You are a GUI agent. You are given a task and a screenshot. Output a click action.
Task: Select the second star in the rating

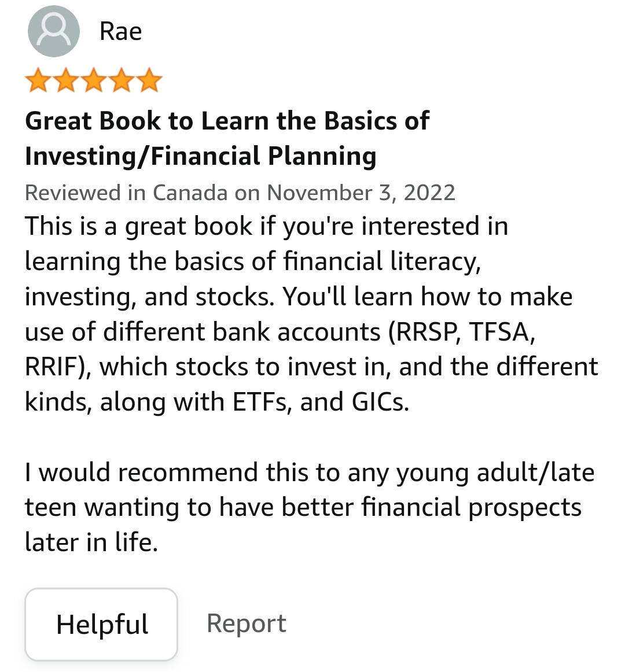click(x=65, y=79)
